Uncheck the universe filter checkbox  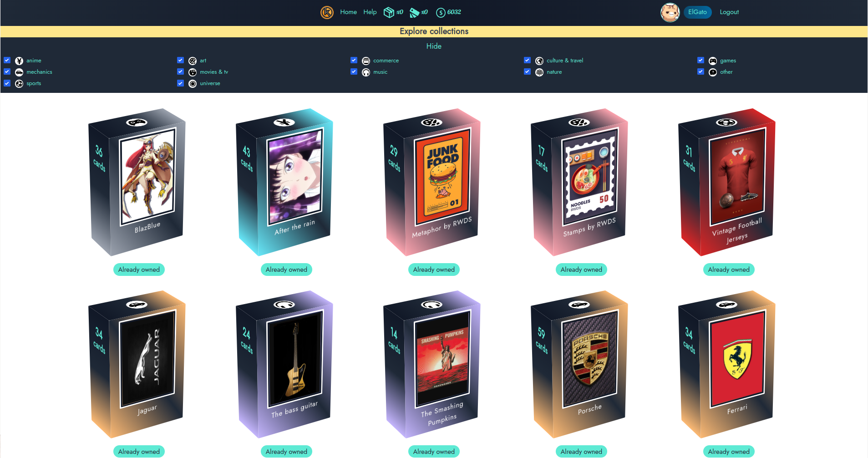pos(180,83)
